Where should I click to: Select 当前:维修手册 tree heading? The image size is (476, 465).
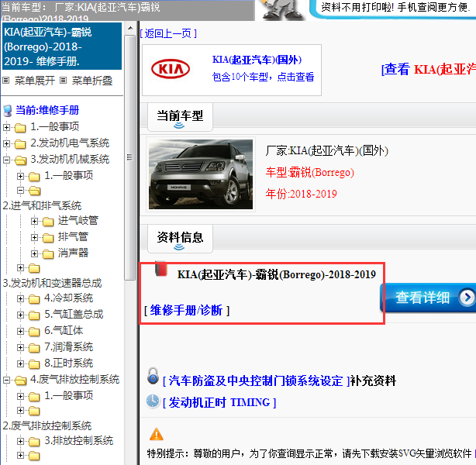pyautogui.click(x=47, y=110)
